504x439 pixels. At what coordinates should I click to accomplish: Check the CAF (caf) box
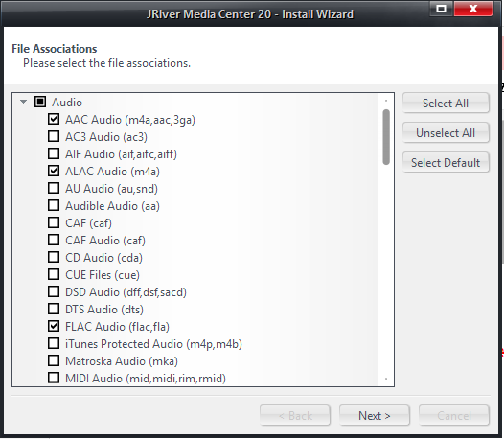click(x=54, y=222)
